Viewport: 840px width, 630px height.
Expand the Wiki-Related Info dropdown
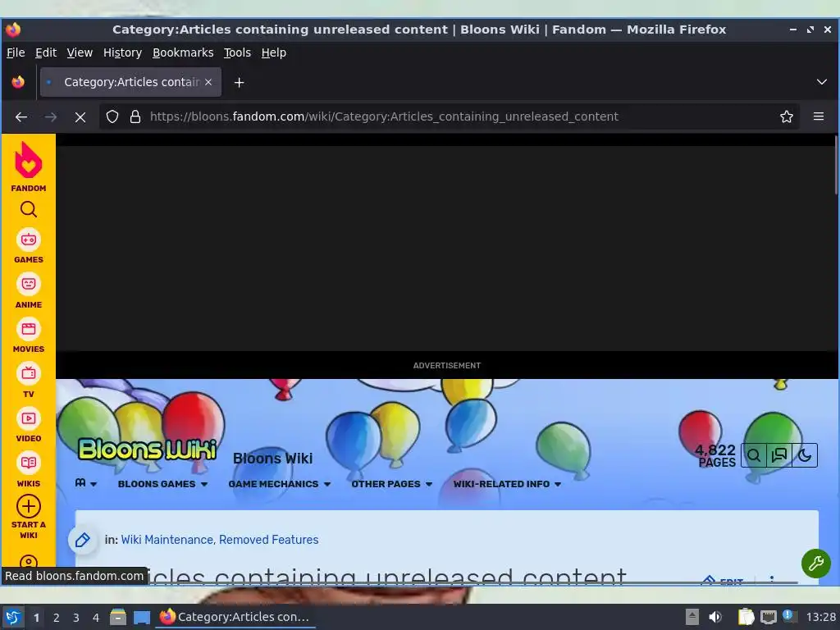tap(507, 484)
